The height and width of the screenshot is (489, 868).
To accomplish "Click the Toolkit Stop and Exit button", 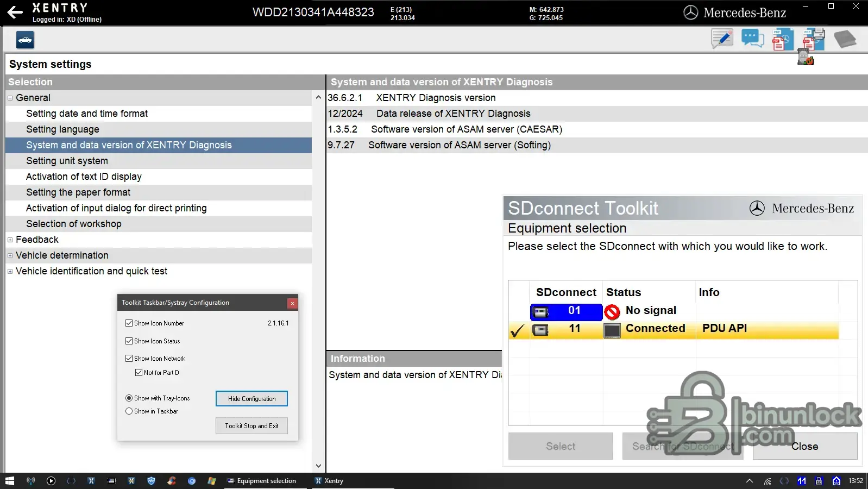I will click(251, 426).
